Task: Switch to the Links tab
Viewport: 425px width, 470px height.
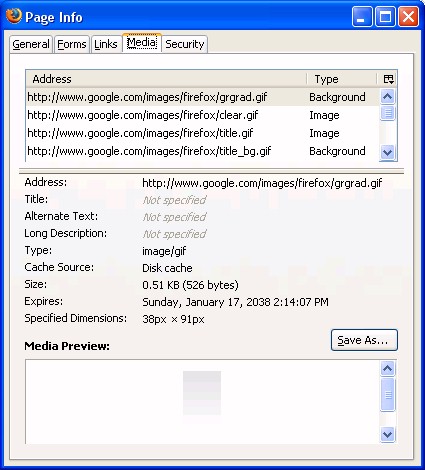Action: point(106,44)
